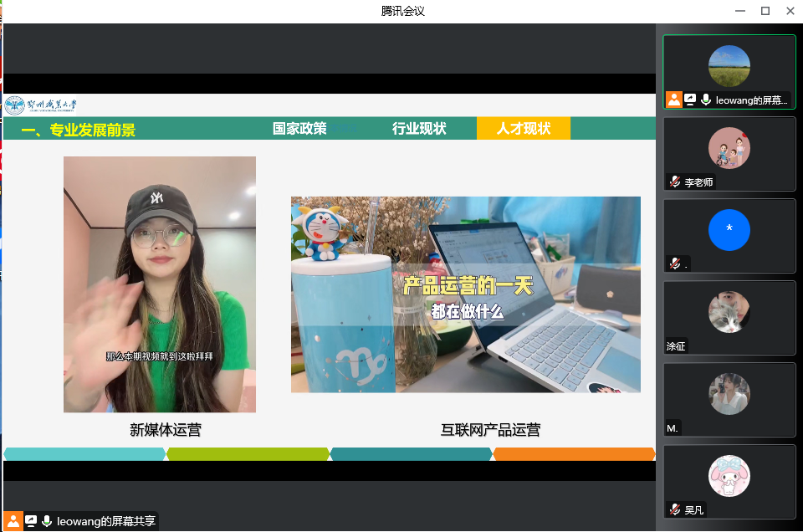Click the muted mic icon on the blue asterisk tile
This screenshot has height=532, width=803.
(x=675, y=263)
